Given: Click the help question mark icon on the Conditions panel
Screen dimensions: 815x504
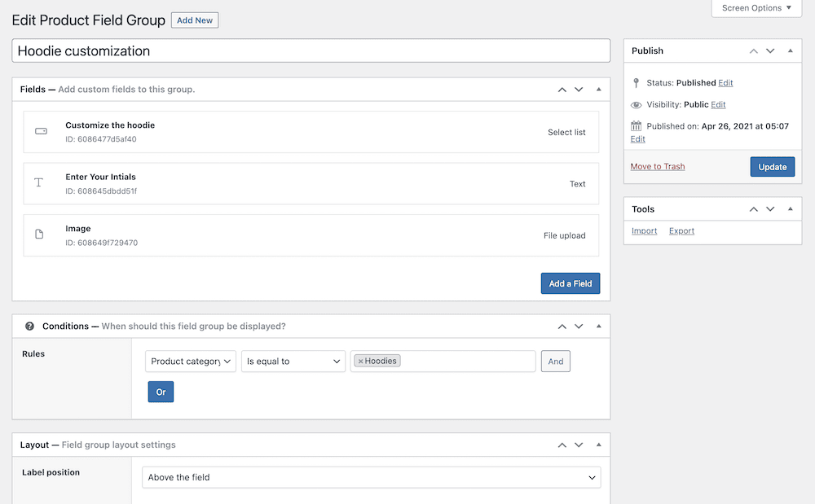Looking at the screenshot, I should pos(30,326).
